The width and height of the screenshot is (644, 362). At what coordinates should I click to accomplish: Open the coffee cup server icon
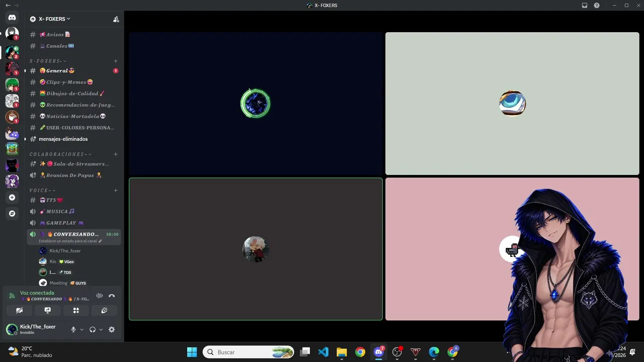(x=12, y=117)
